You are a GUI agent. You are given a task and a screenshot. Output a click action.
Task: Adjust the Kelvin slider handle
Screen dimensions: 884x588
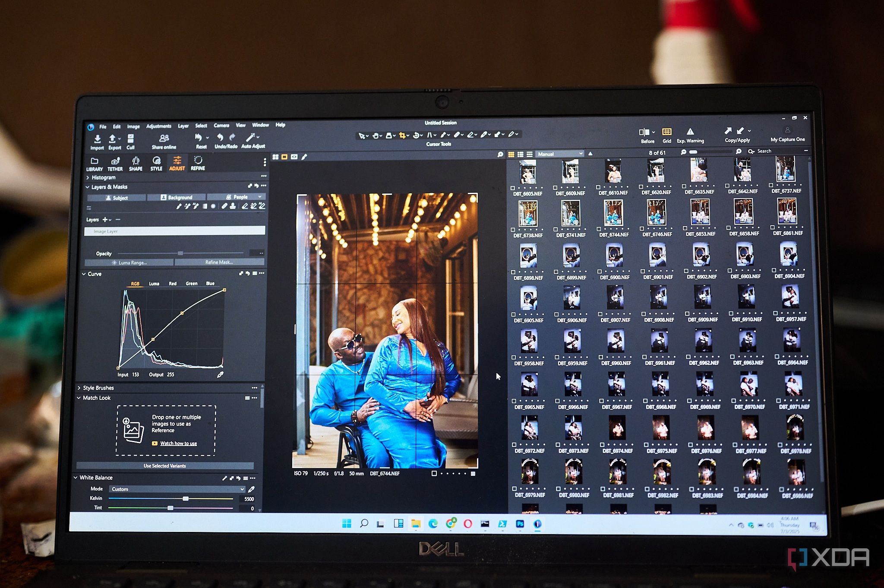coord(186,499)
